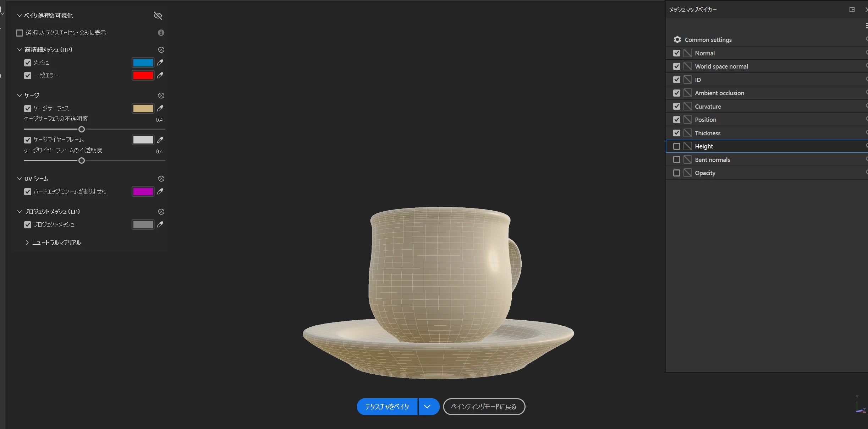Viewport: 868px width, 429px height.
Task: Select the Curvature map entry
Action: 708,107
